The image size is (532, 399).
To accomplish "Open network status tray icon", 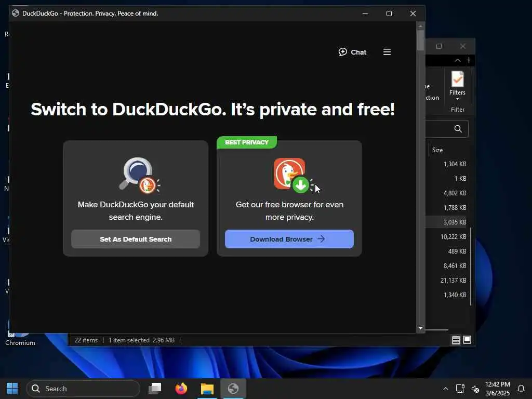I will pos(460,389).
